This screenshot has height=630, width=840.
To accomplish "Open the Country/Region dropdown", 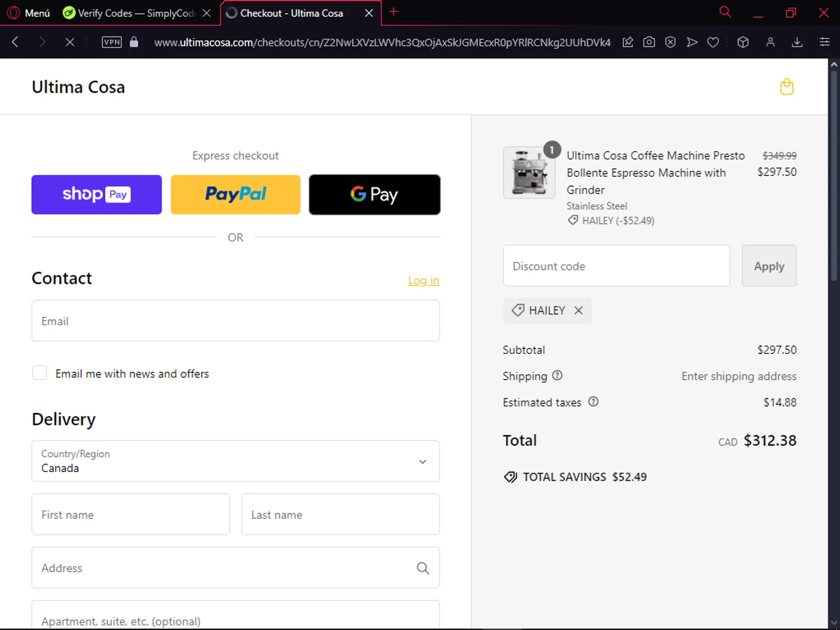I will click(236, 461).
